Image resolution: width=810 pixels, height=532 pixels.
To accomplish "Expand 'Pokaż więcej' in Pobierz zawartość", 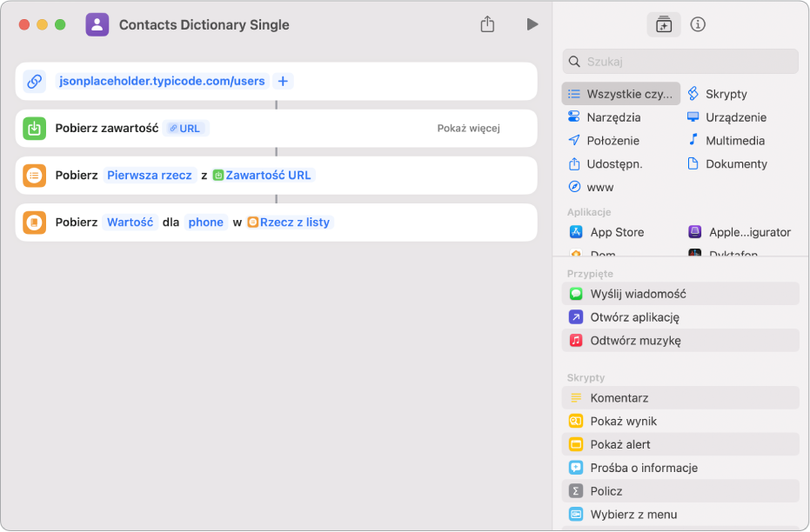I will (x=468, y=129).
